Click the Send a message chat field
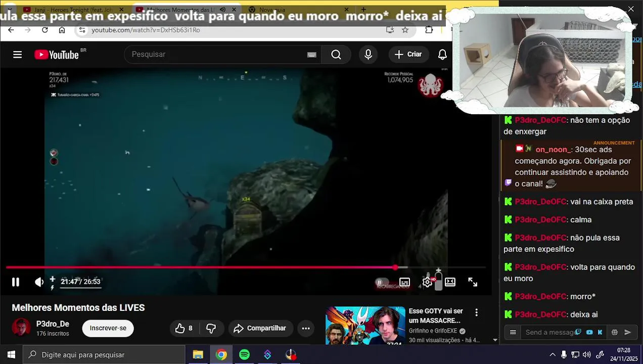The width and height of the screenshot is (643, 364). pos(550,332)
